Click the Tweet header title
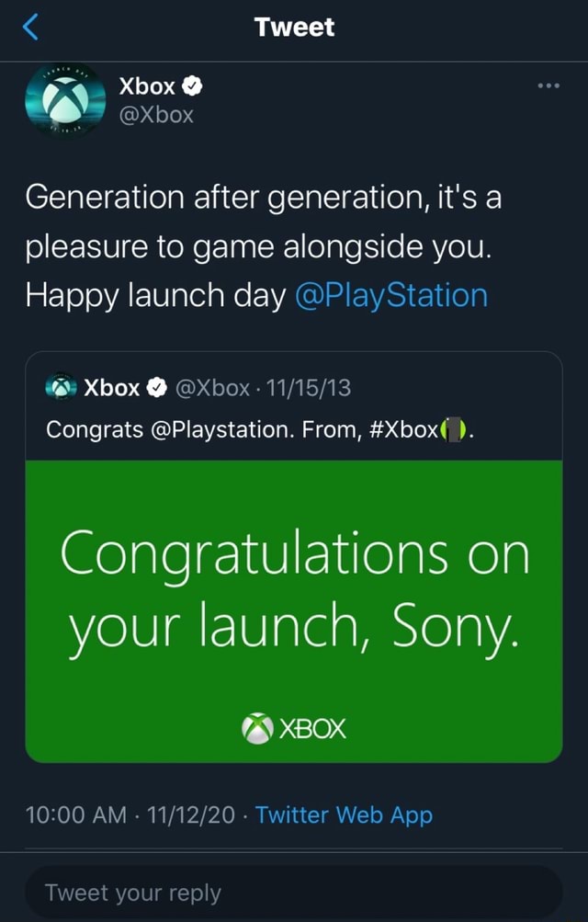The image size is (588, 922). pos(294,26)
